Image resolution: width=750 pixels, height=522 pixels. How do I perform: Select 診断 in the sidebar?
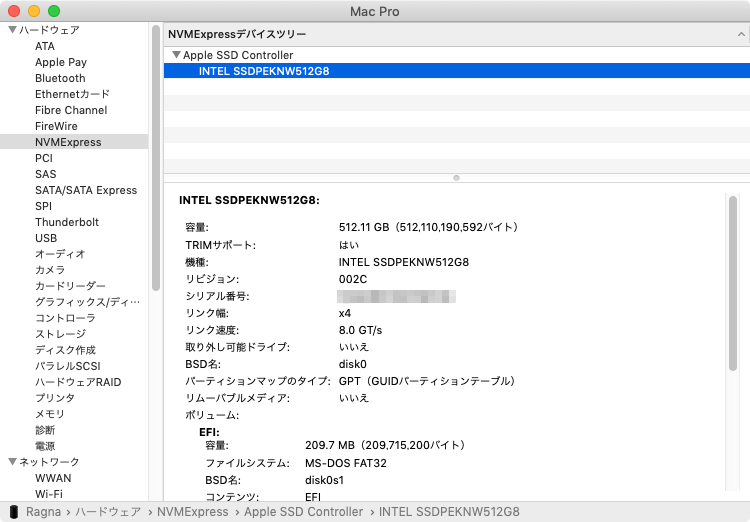(45, 430)
